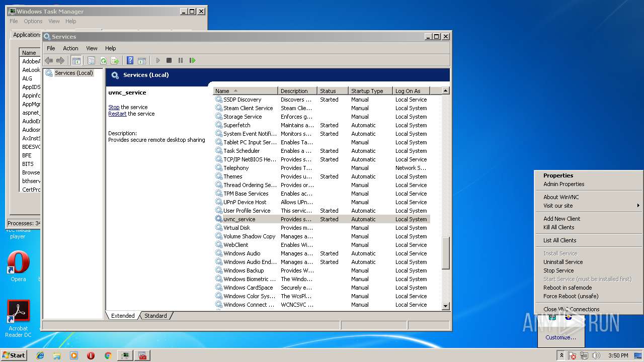Click the volume speaker tray icon
This screenshot has width=644, height=362.
596,355
